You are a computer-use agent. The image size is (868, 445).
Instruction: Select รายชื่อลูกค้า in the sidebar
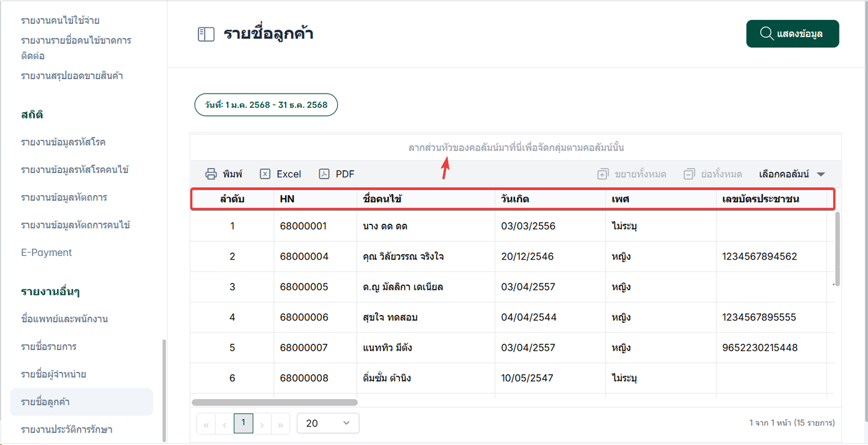81,402
